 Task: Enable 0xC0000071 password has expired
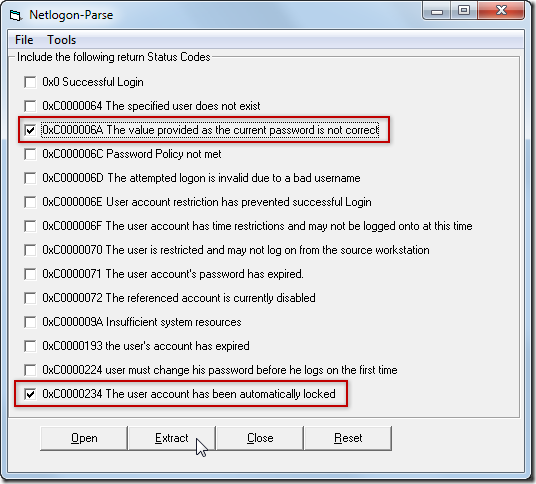(30, 274)
